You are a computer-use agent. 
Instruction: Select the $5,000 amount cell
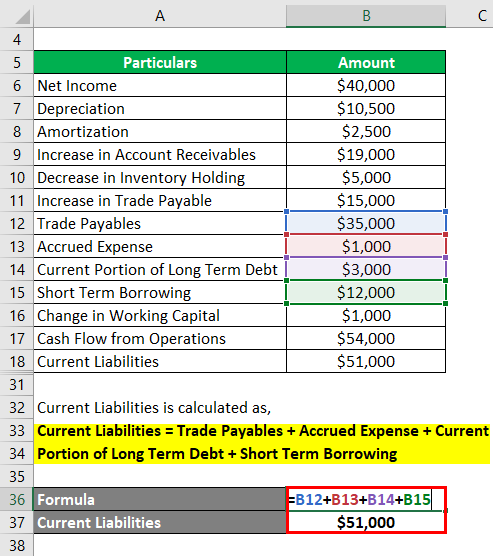click(366, 177)
